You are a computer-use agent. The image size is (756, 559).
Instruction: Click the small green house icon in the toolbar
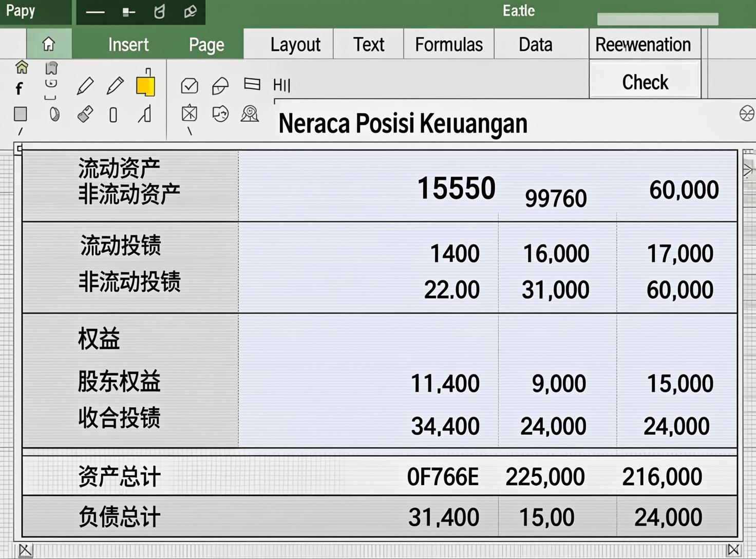click(22, 67)
